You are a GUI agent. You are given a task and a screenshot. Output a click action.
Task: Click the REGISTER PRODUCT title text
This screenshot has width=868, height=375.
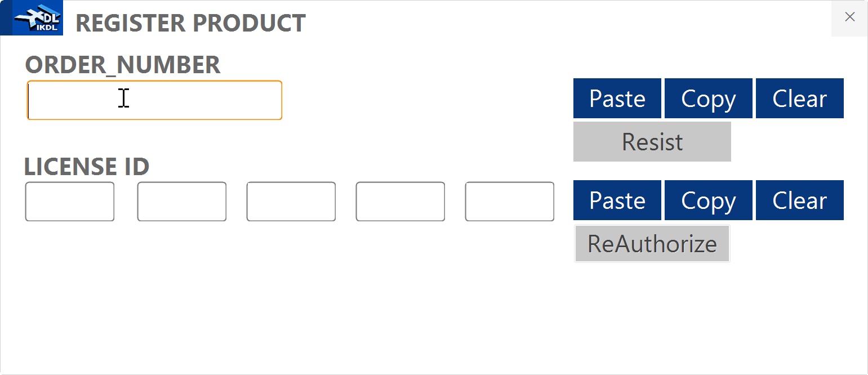190,23
